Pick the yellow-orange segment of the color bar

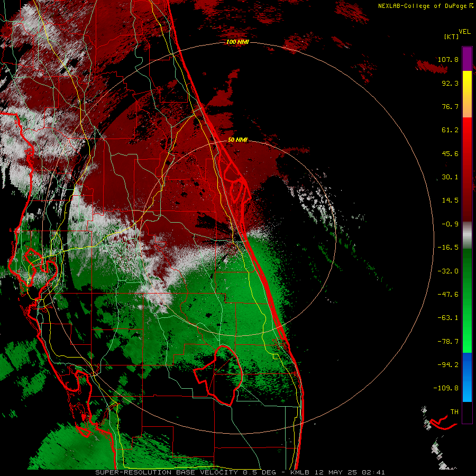[x=467, y=94]
